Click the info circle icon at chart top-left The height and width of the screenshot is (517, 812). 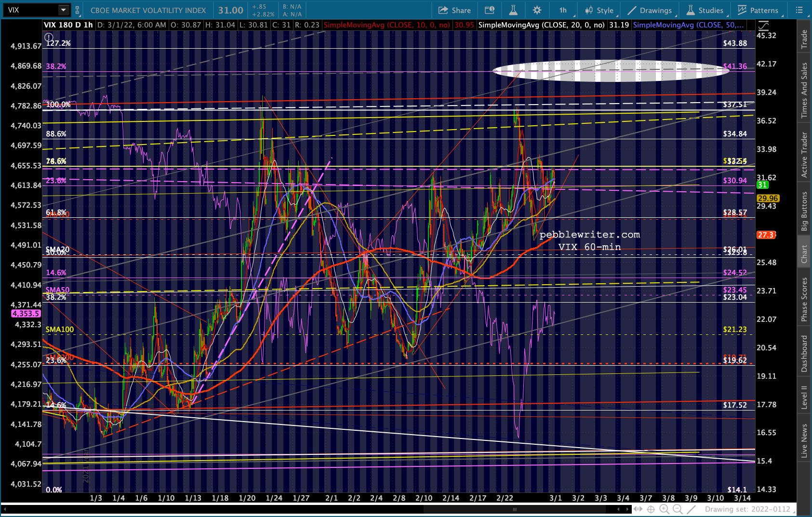(x=49, y=37)
